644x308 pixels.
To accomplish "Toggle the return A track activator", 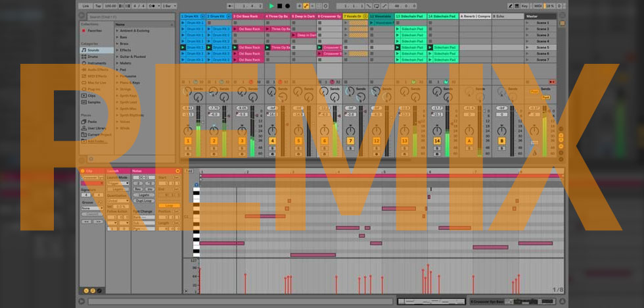I will (469, 141).
